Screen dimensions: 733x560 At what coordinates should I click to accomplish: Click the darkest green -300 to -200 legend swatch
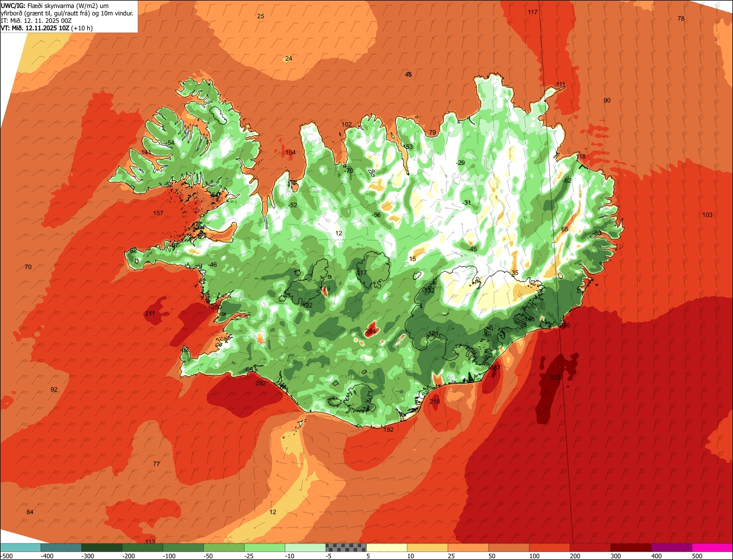[101, 547]
